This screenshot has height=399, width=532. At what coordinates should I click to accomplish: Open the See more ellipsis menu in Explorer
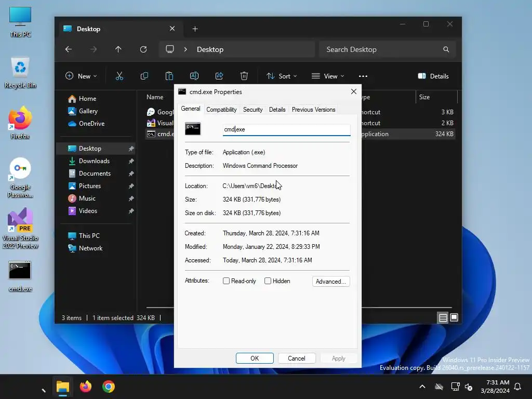point(363,76)
